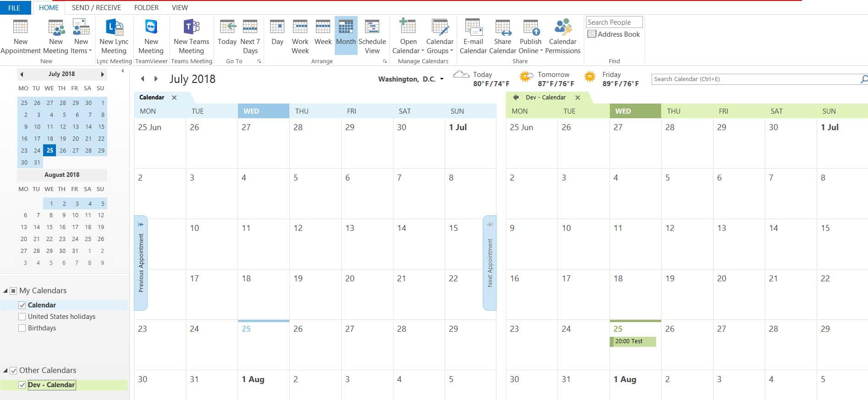Image resolution: width=868 pixels, height=400 pixels.
Task: Check United States holidays calendar
Action: pyautogui.click(x=22, y=317)
